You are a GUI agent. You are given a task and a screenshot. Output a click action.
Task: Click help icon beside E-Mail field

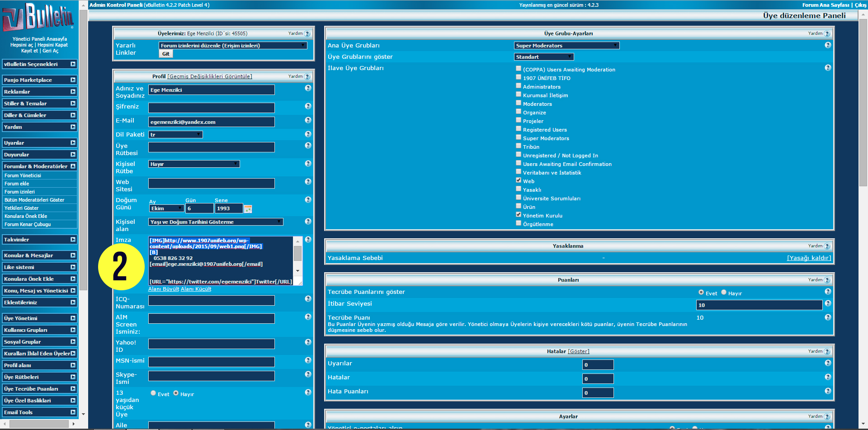(x=308, y=120)
